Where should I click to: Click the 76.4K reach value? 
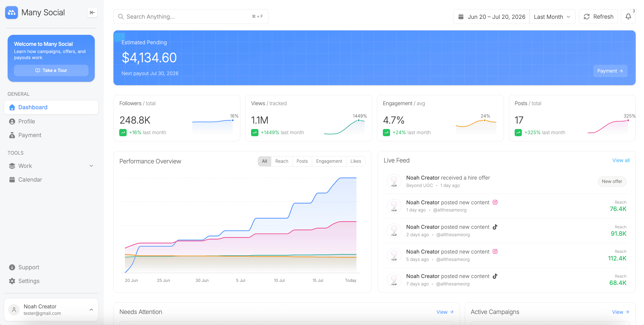(x=618, y=209)
